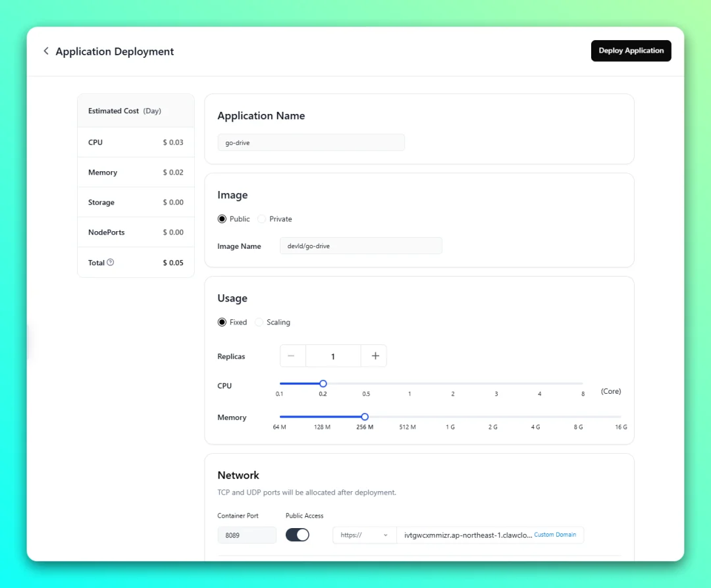Screen dimensions: 711x588
Task: Increase replicas with the plus button
Action: tap(375, 356)
